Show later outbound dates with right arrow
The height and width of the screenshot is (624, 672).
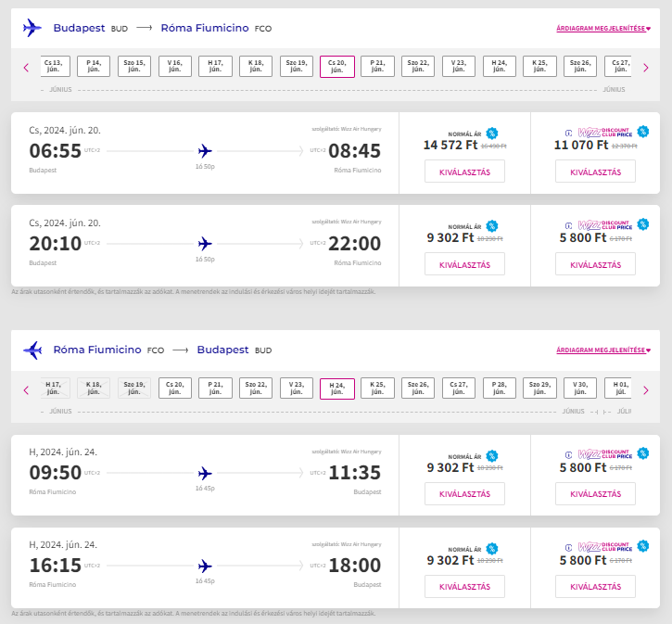click(646, 68)
